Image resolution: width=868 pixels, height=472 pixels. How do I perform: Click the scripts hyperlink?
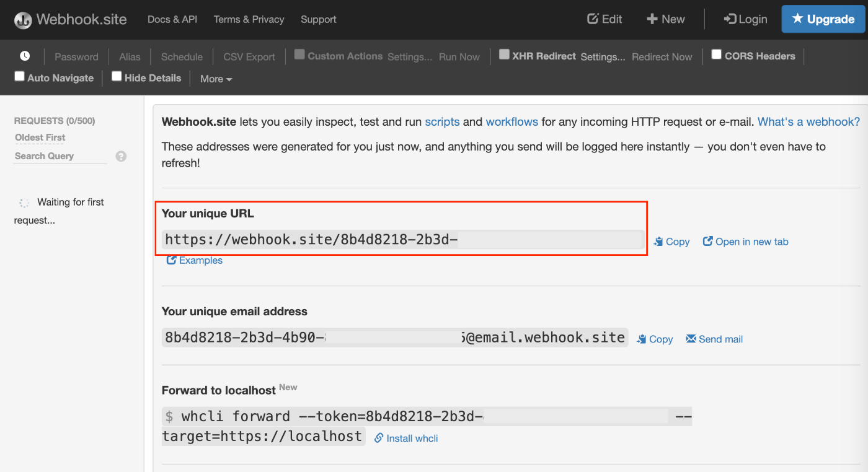point(442,121)
